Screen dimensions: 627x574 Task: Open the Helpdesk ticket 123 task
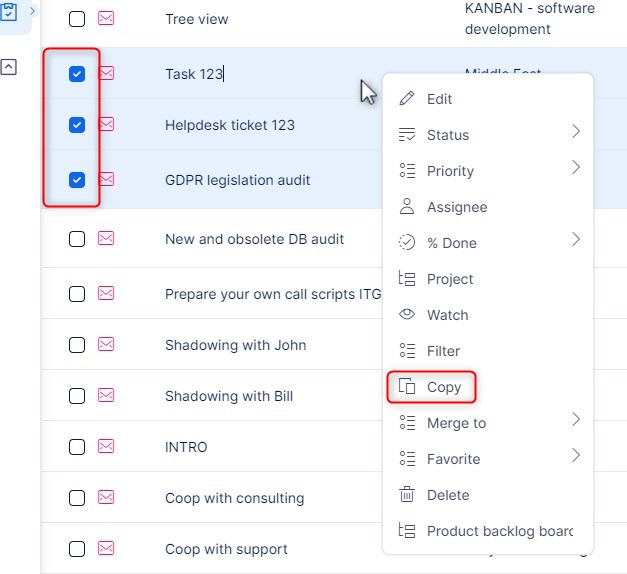[229, 126]
